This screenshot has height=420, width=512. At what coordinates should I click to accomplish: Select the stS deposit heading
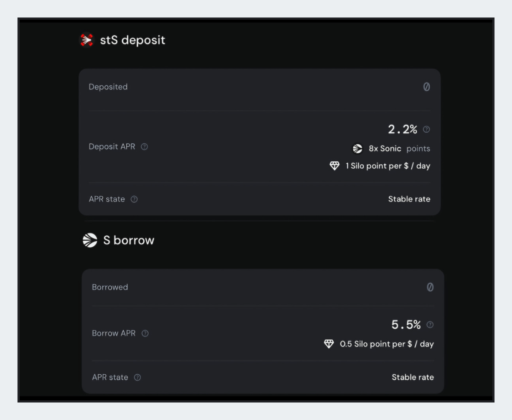132,40
